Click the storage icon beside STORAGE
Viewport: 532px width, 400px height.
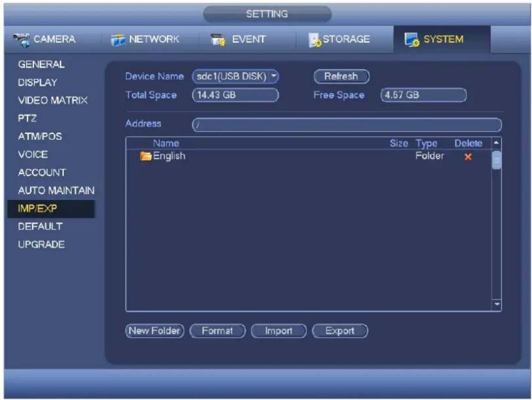315,40
